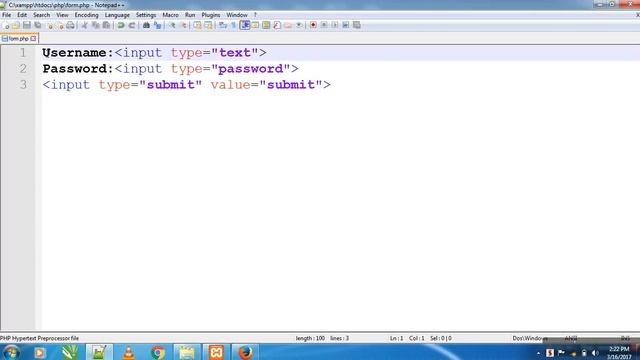Click "value" attribute text in line 3
Viewport: 640px width, 360px height.
231,84
